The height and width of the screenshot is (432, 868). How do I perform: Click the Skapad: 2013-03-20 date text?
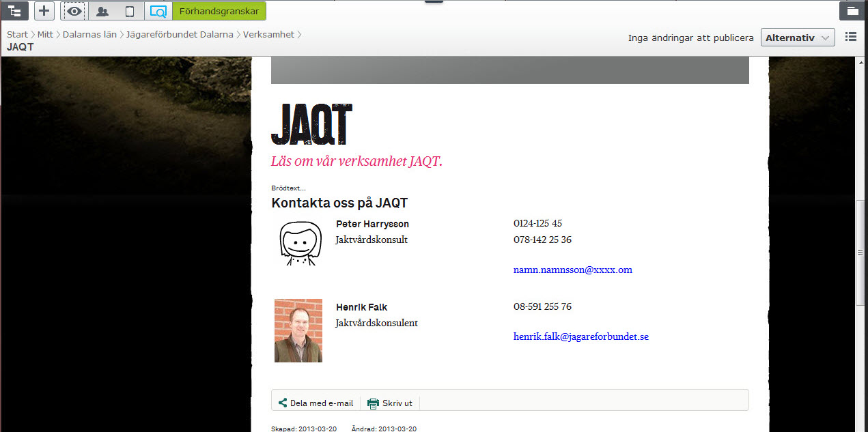point(304,429)
